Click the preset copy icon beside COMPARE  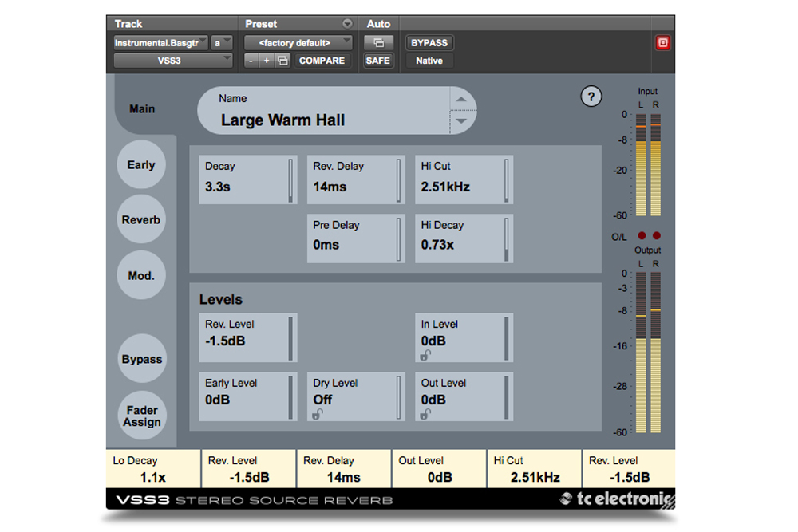coord(282,61)
